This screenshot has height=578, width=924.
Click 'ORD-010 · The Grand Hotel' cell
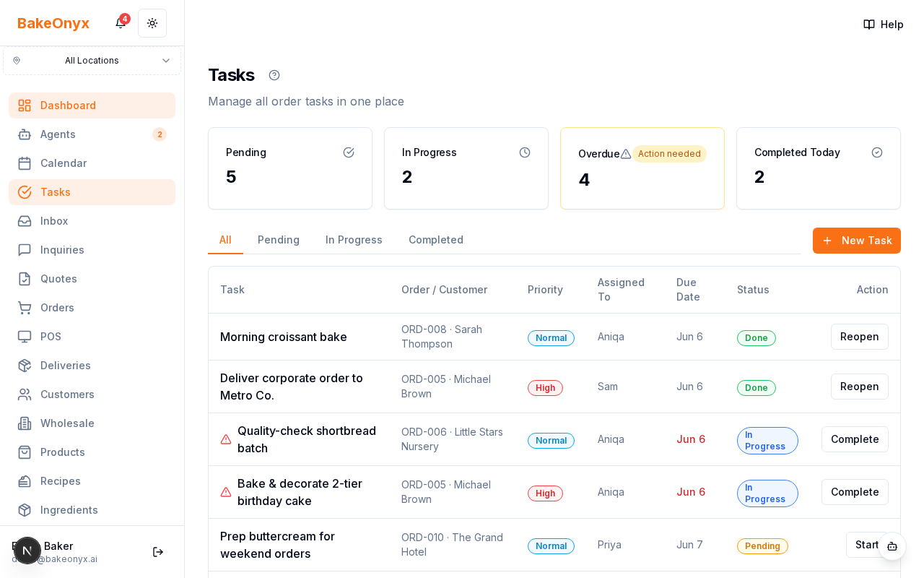coord(452,545)
